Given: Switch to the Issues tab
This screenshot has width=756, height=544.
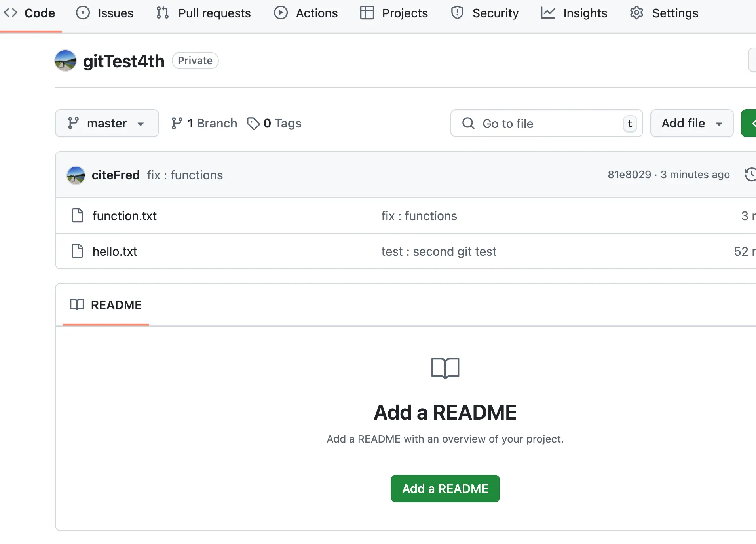Looking at the screenshot, I should point(105,13).
